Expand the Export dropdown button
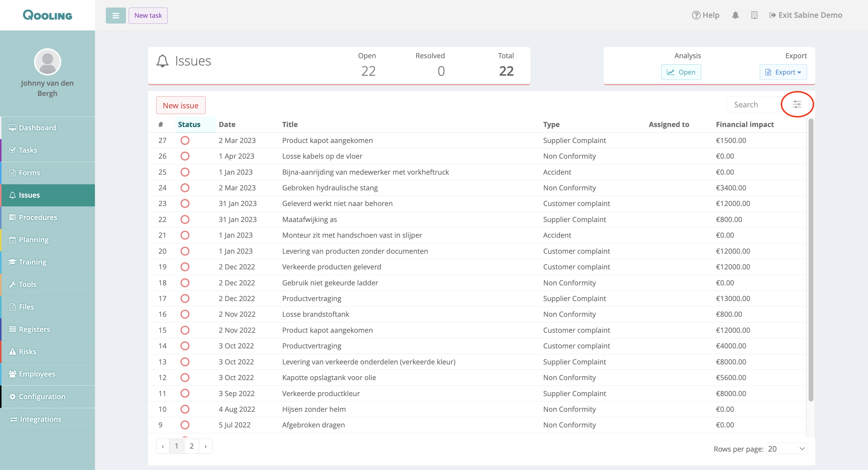Image resolution: width=868 pixels, height=470 pixels. click(783, 72)
